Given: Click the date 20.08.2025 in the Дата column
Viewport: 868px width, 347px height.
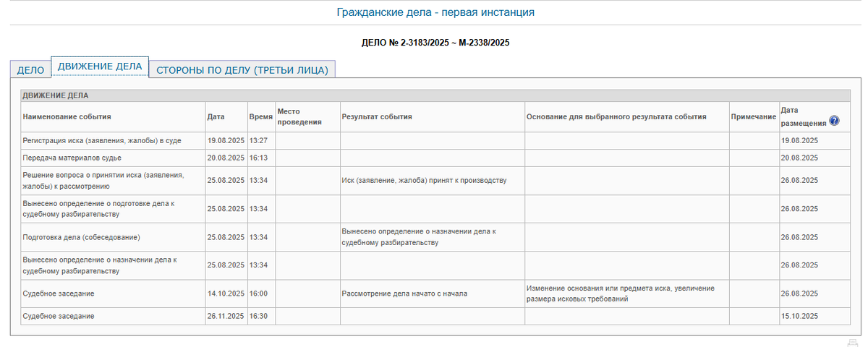Looking at the screenshot, I should pyautogui.click(x=226, y=158).
